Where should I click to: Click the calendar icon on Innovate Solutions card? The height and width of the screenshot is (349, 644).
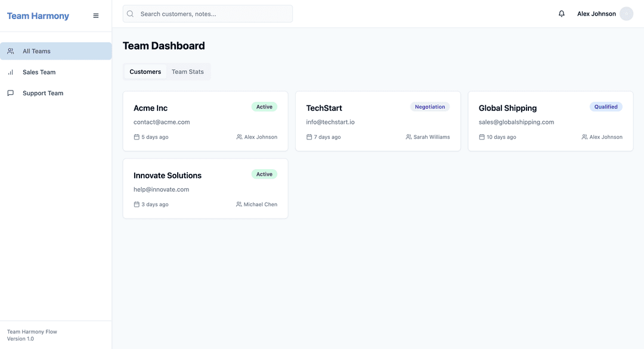[x=137, y=204]
